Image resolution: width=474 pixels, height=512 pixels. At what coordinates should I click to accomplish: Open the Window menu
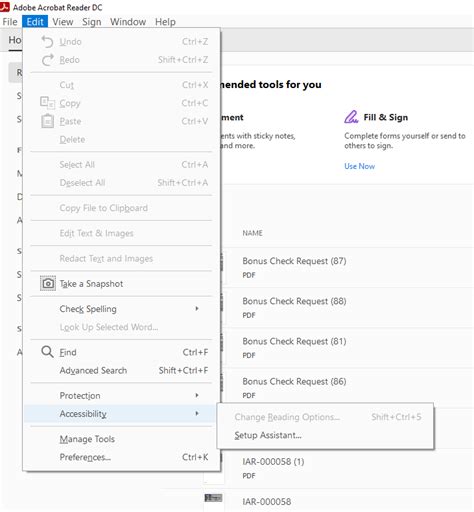(128, 22)
